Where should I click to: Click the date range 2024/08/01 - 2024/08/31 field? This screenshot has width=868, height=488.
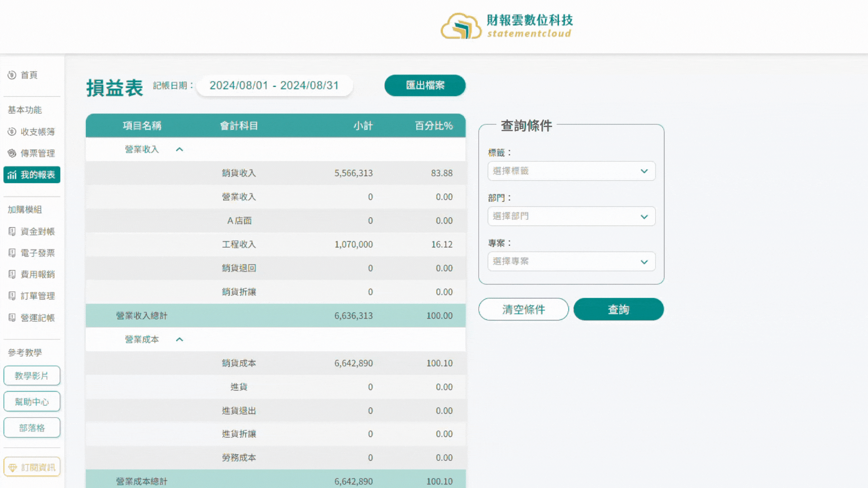coord(274,85)
